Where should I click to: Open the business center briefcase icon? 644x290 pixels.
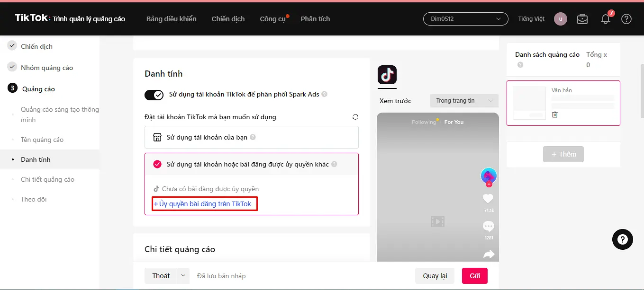pyautogui.click(x=582, y=19)
